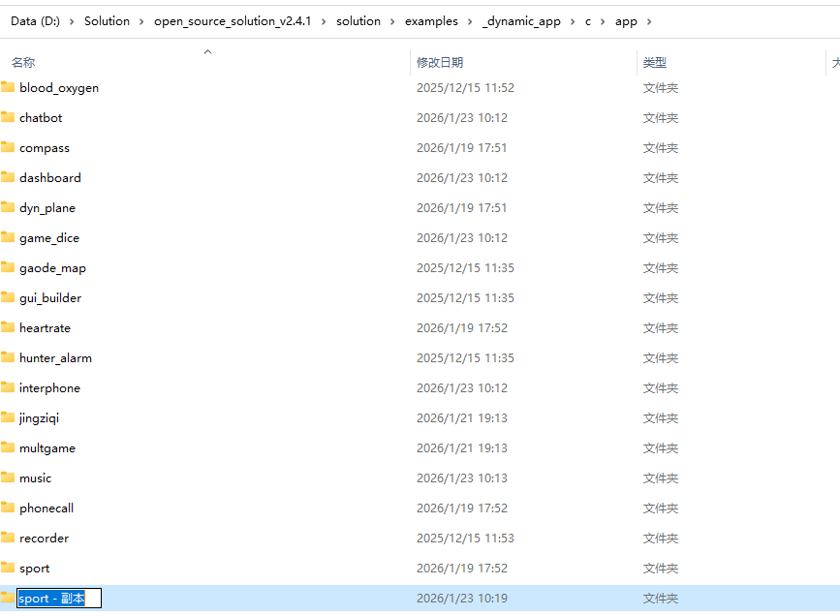Viewport: 840px width, 616px height.
Task: Select the game_dice folder name
Action: pos(49,238)
